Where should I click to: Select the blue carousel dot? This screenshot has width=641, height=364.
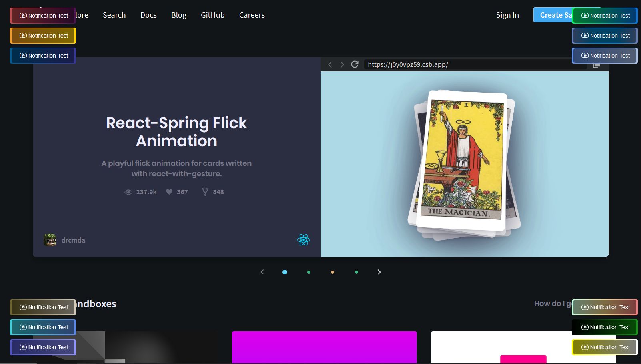[285, 272]
